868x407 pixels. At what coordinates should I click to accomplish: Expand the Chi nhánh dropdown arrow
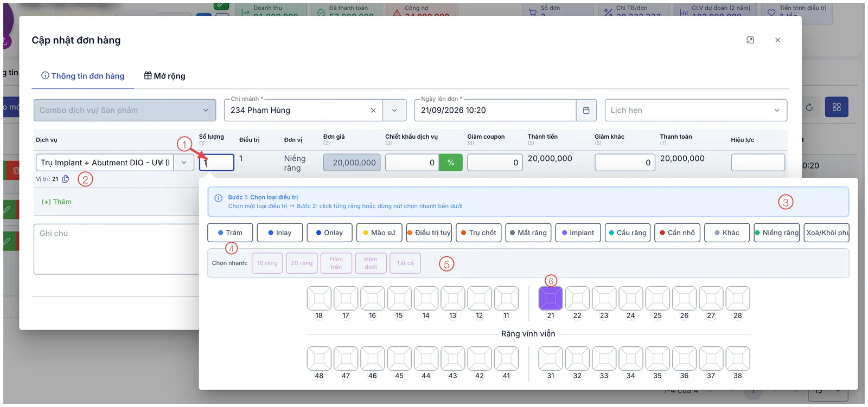(394, 110)
